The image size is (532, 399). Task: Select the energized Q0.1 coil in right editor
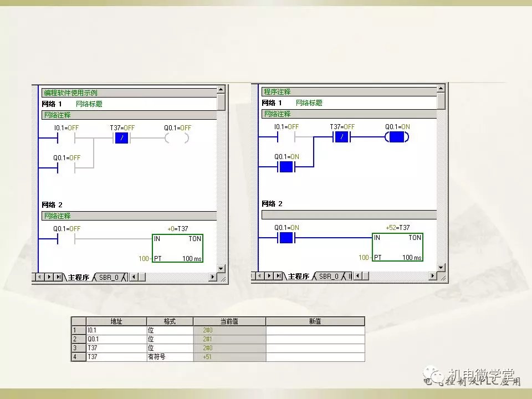click(x=397, y=137)
